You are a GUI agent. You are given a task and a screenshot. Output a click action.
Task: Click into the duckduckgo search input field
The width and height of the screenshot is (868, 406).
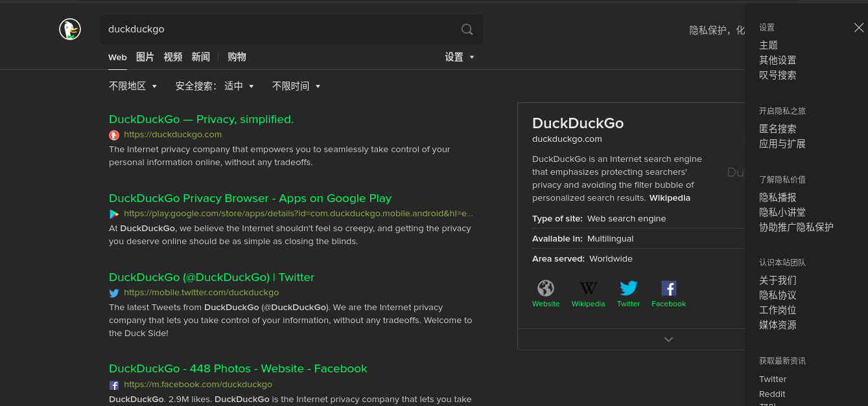[x=280, y=29]
